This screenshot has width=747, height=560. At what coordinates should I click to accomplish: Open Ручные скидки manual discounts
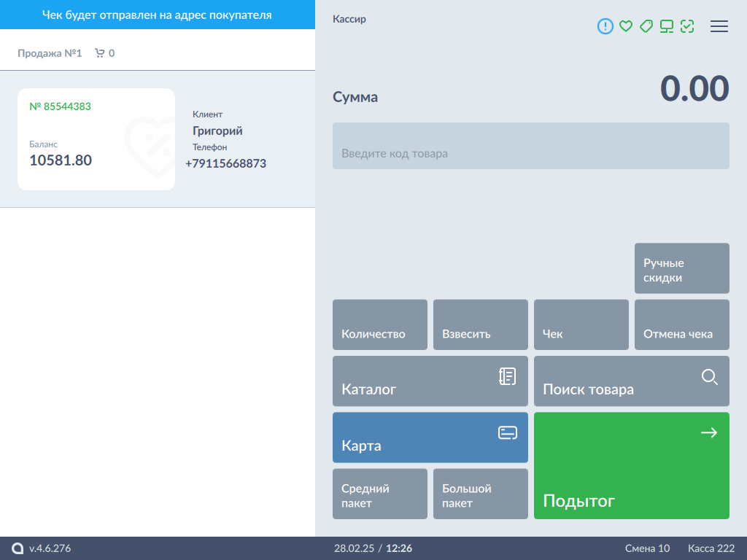(682, 268)
